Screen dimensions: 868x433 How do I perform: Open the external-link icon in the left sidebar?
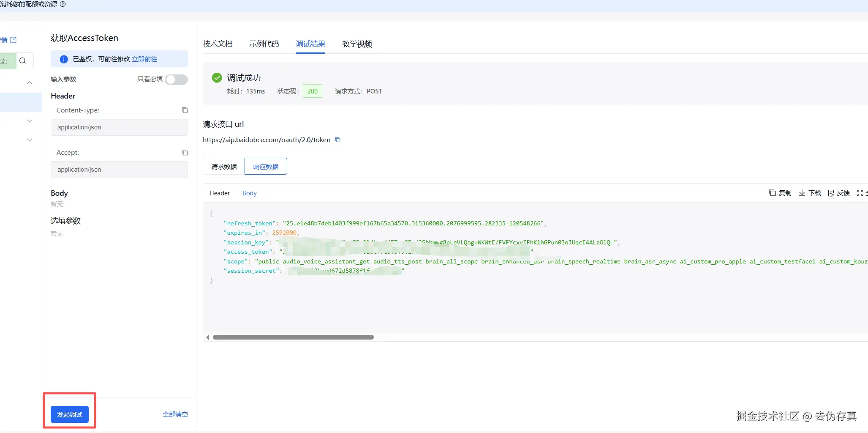14,40
